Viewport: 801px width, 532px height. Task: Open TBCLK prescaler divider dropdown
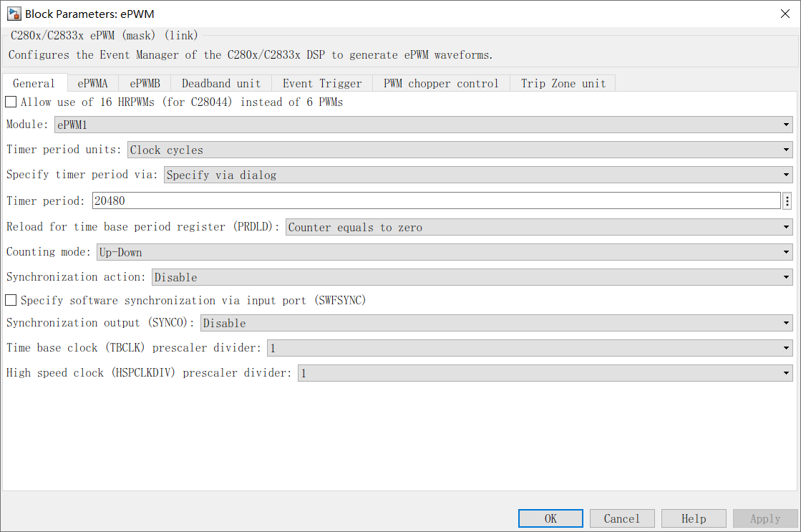pos(530,348)
